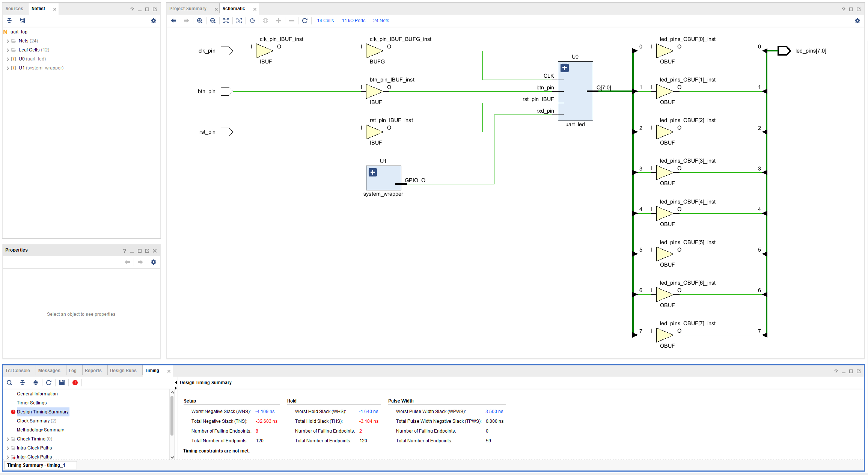
Task: Expand the Nets (24) tree node
Action: [8, 41]
